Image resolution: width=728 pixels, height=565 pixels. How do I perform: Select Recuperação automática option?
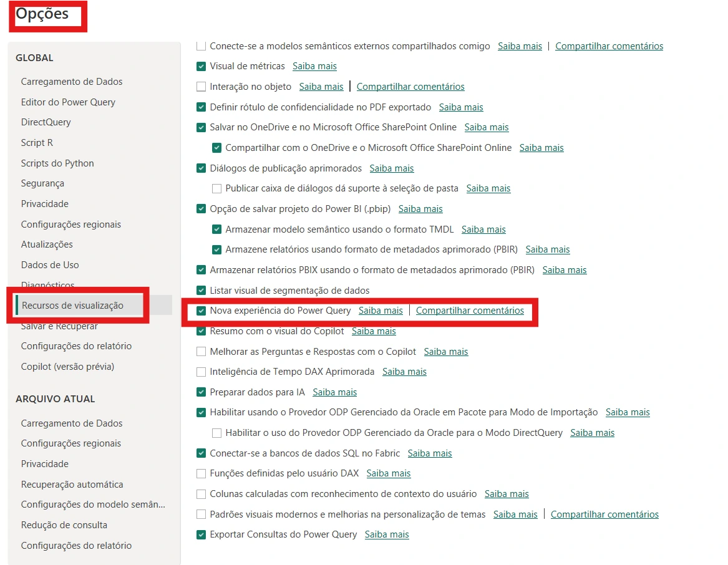[x=72, y=484]
